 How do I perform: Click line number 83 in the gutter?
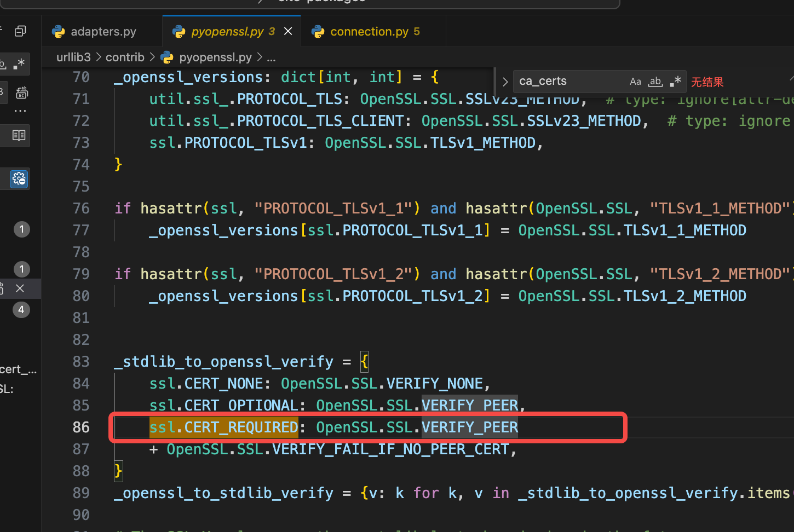(81, 361)
